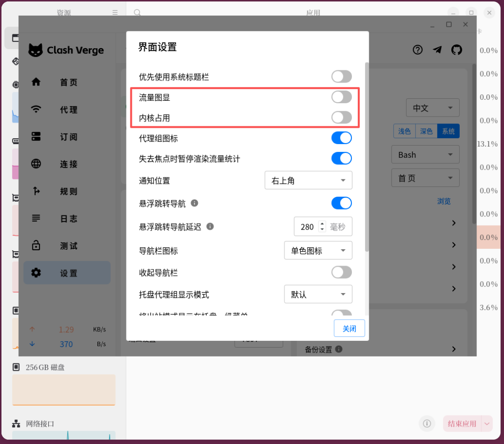Click the 浏览 browse link
Screen dimensions: 504x444
[443, 201]
